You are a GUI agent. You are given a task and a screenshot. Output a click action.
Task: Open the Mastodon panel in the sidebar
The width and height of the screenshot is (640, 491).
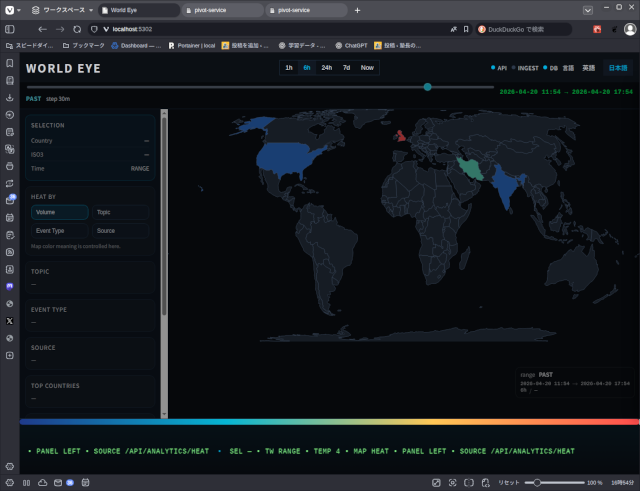[10, 286]
